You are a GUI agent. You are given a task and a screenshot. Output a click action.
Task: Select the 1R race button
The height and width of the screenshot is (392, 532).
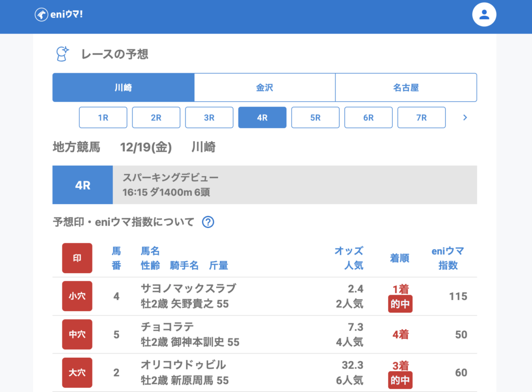tap(103, 117)
